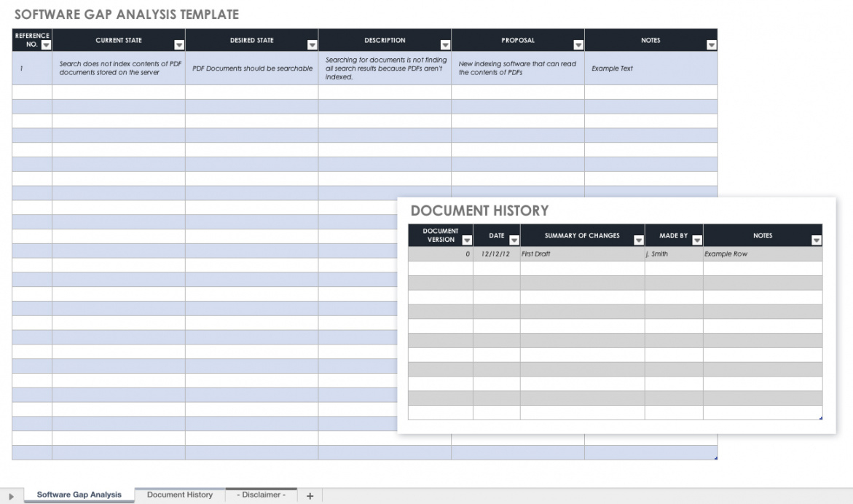Open the Document Version filter dropdown
This screenshot has width=853, height=504.
click(467, 240)
